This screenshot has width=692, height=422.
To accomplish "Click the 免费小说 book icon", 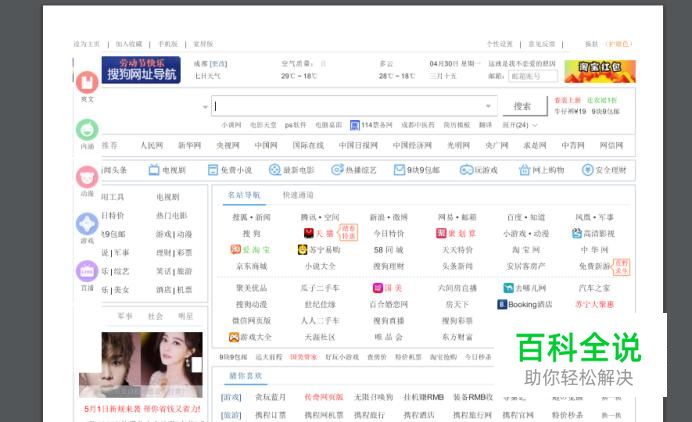I will pos(213,170).
